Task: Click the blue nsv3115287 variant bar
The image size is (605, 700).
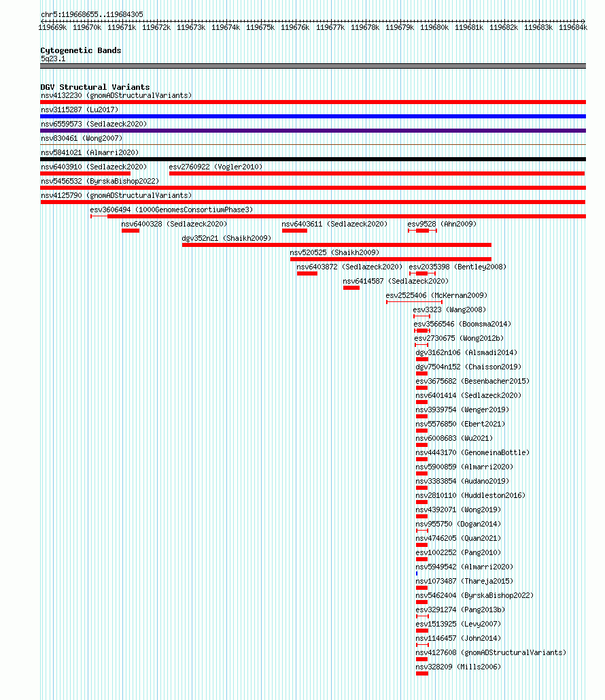Action: coord(313,116)
